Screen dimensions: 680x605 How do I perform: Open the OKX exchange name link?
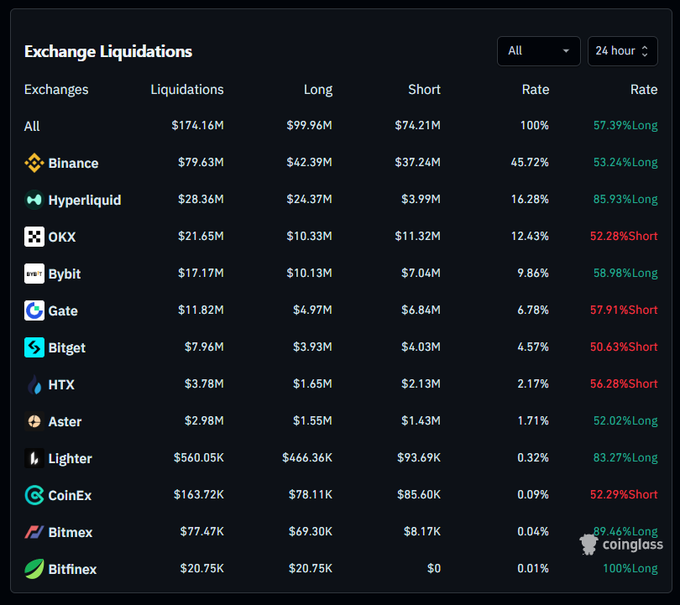pos(62,237)
